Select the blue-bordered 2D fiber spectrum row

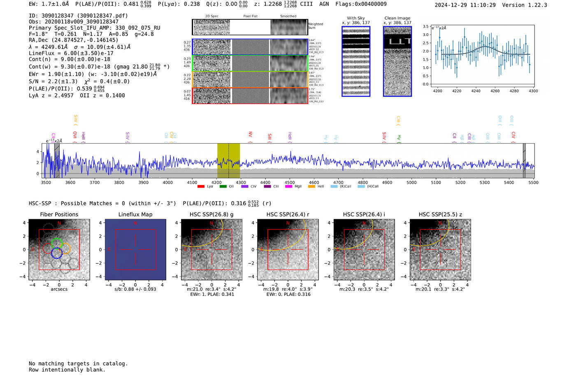250,47
